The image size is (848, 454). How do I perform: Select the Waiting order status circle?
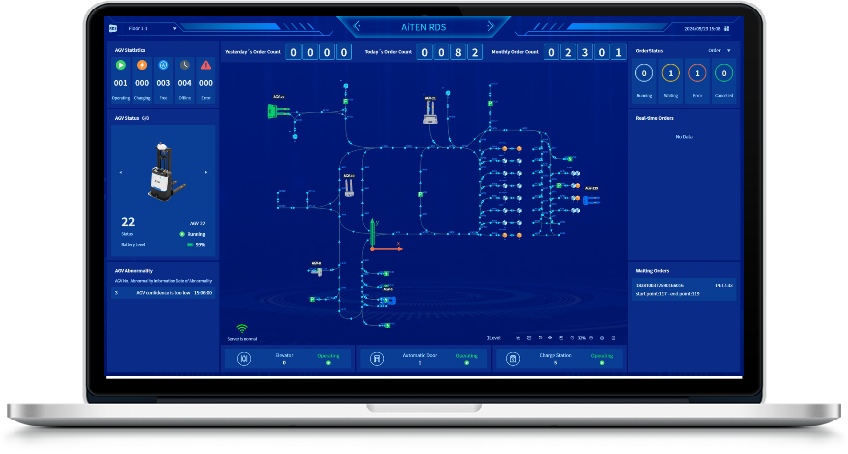click(671, 72)
